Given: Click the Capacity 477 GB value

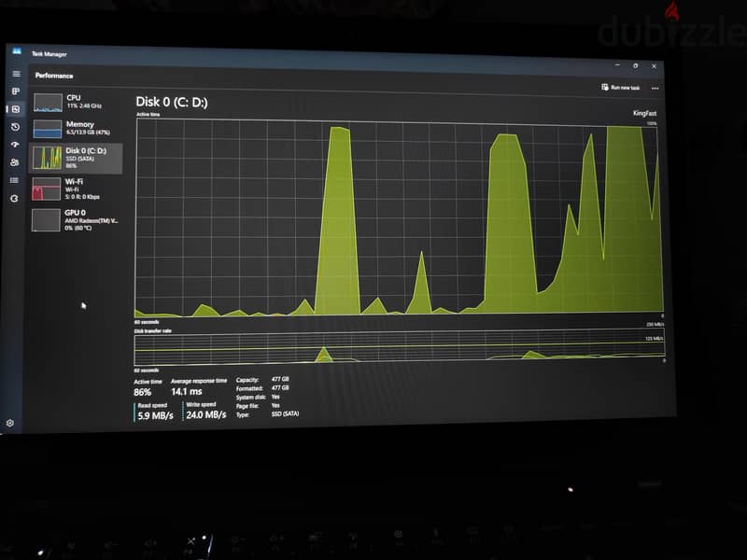Looking at the screenshot, I should coord(280,379).
